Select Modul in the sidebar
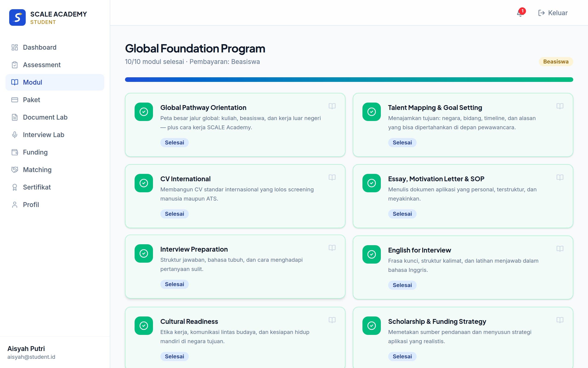This screenshot has height=368, width=588. pos(55,82)
